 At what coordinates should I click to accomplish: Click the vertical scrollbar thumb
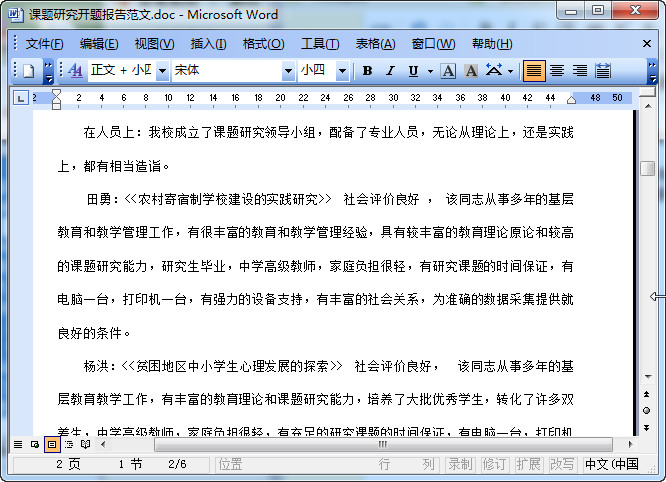pyautogui.click(x=647, y=168)
